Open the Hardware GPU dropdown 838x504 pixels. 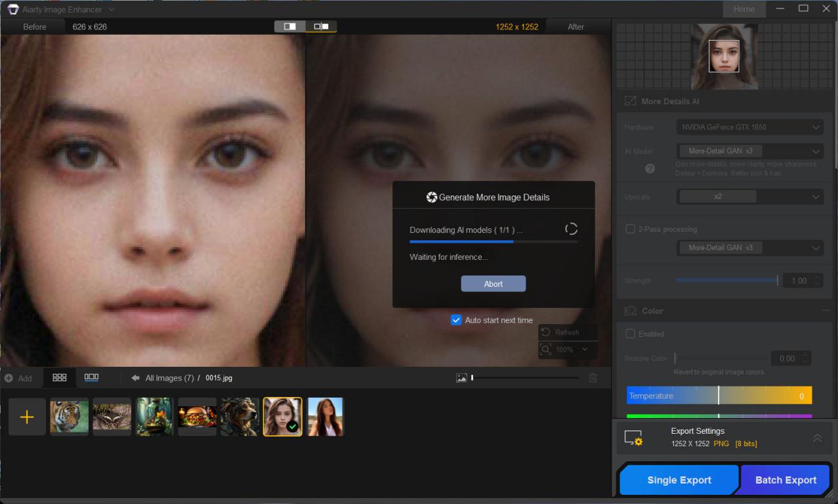[749, 127]
